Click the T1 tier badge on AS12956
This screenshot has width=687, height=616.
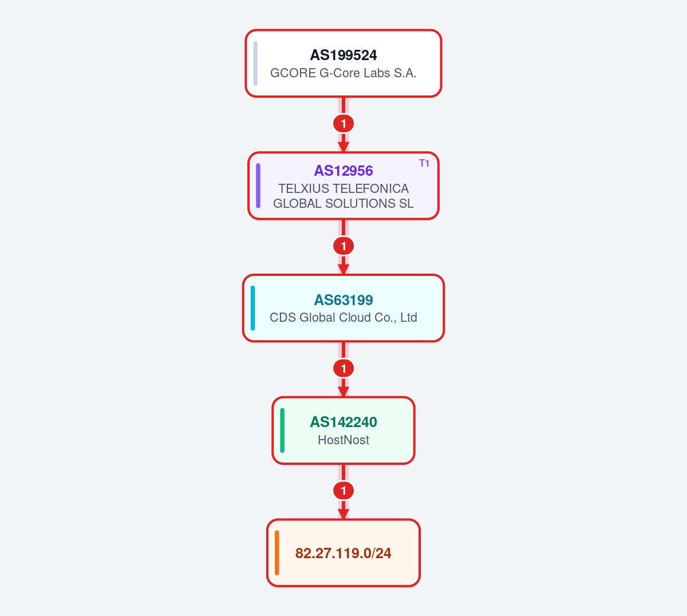tap(424, 163)
